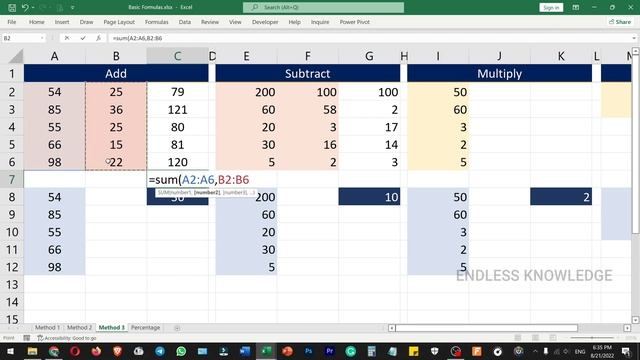The image size is (640, 360).
Task: Click the Select All corner triangle
Action: (16, 56)
